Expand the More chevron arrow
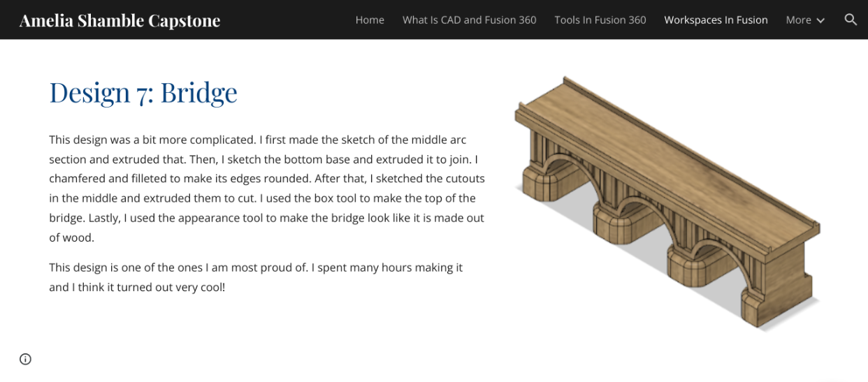 pos(820,20)
